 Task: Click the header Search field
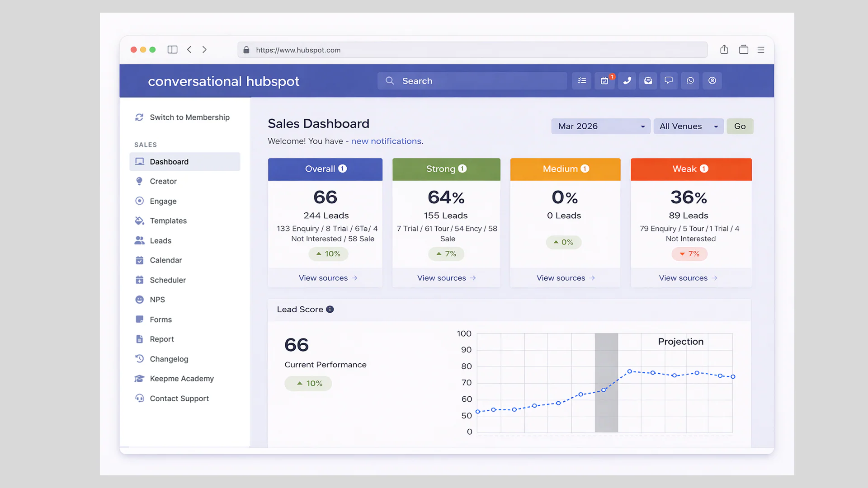(x=472, y=81)
